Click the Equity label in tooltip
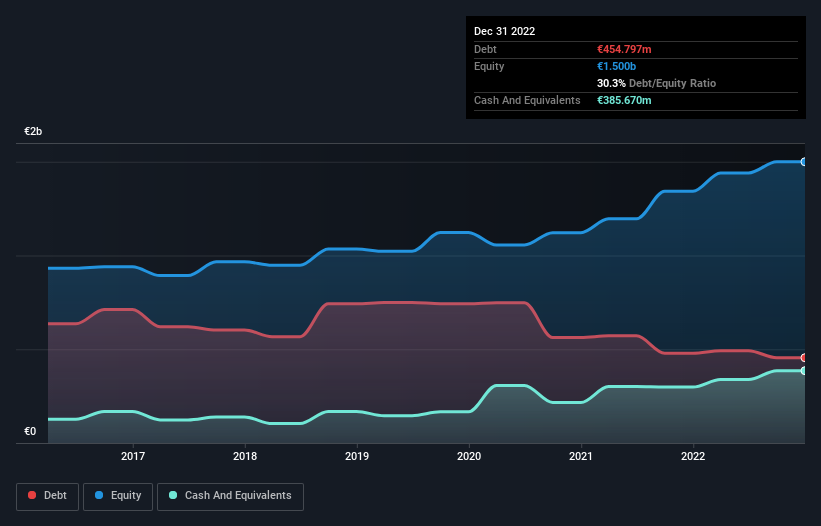This screenshot has width=821, height=526. tap(489, 66)
